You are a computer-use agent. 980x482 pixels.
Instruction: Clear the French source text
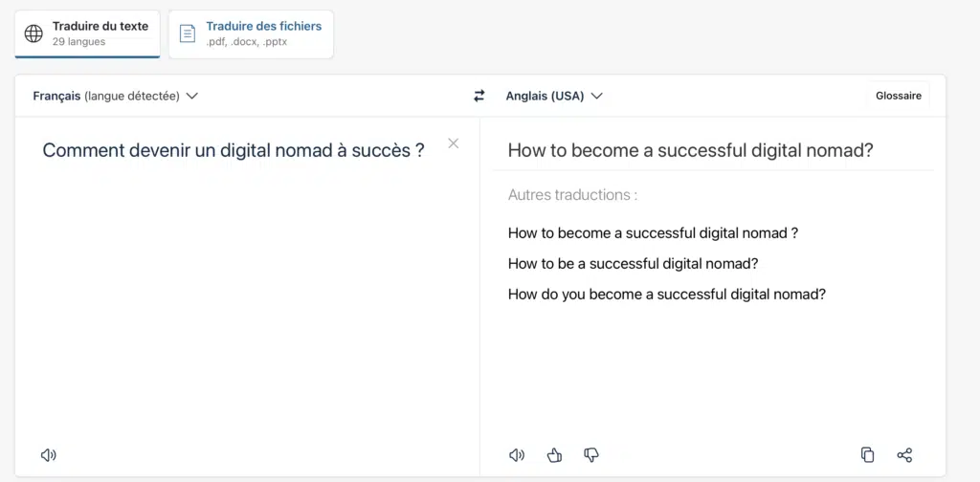454,143
